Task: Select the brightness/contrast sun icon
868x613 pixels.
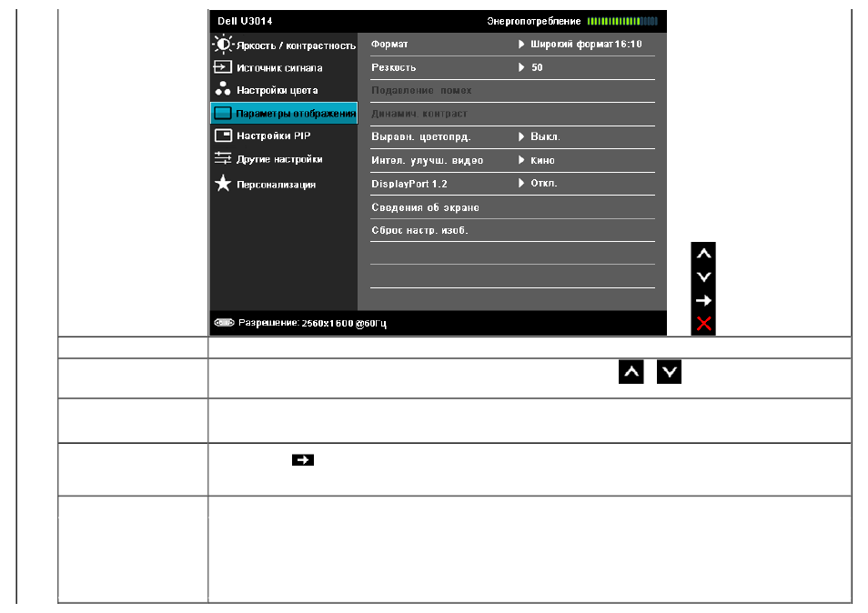Action: (223, 45)
